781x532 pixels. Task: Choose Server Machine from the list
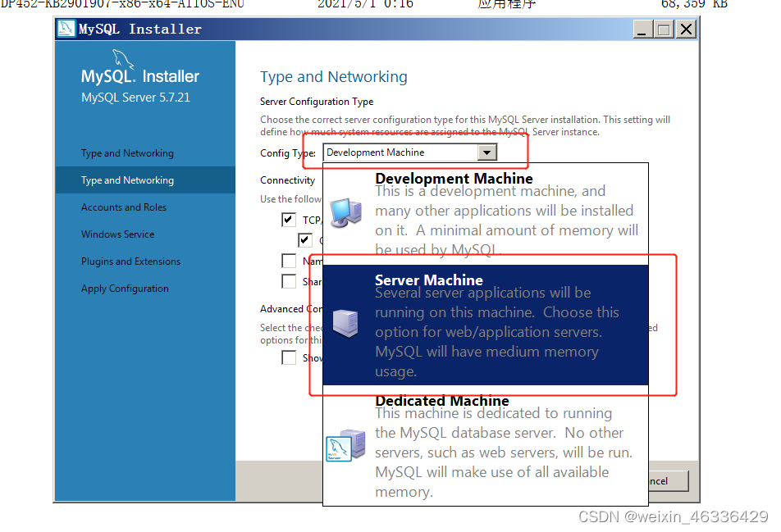[486, 325]
